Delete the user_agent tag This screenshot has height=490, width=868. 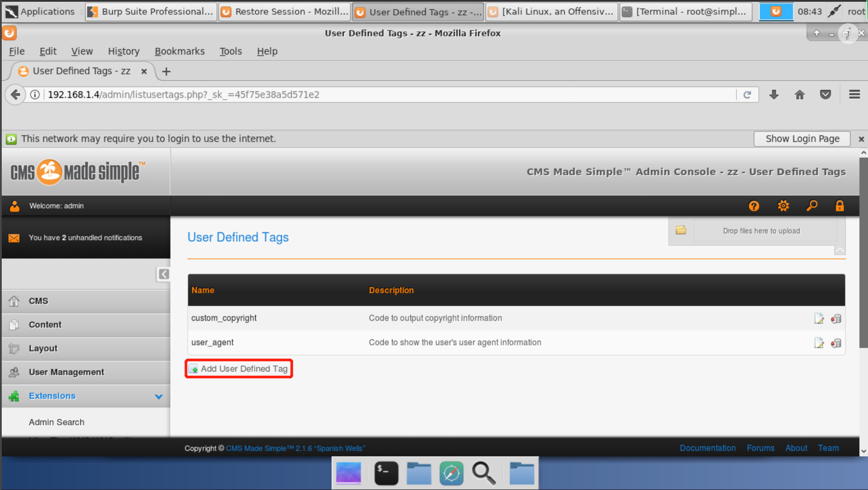tap(836, 343)
